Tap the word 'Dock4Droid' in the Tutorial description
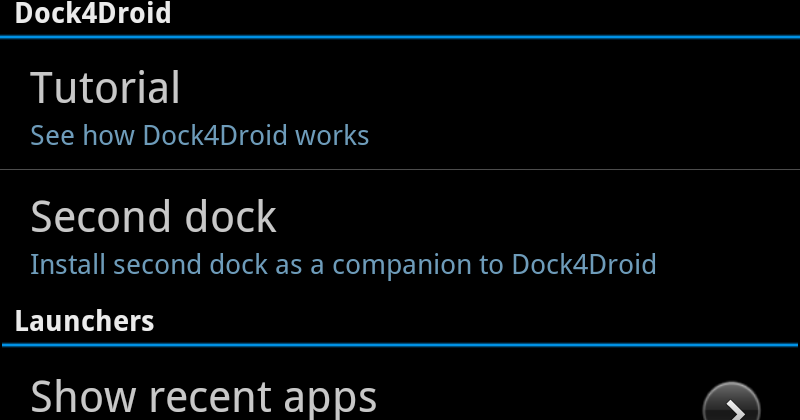This screenshot has height=420, width=800. [215, 136]
